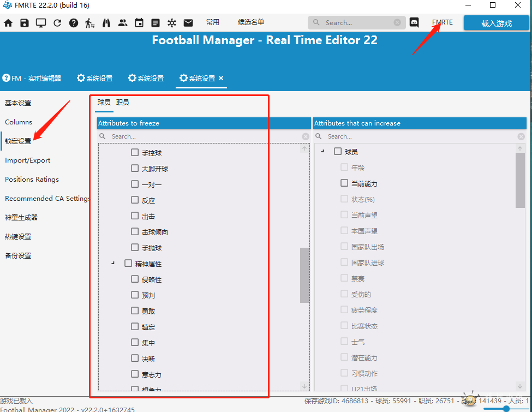
Task: Check the 球员 root checkbox on right
Action: click(338, 151)
